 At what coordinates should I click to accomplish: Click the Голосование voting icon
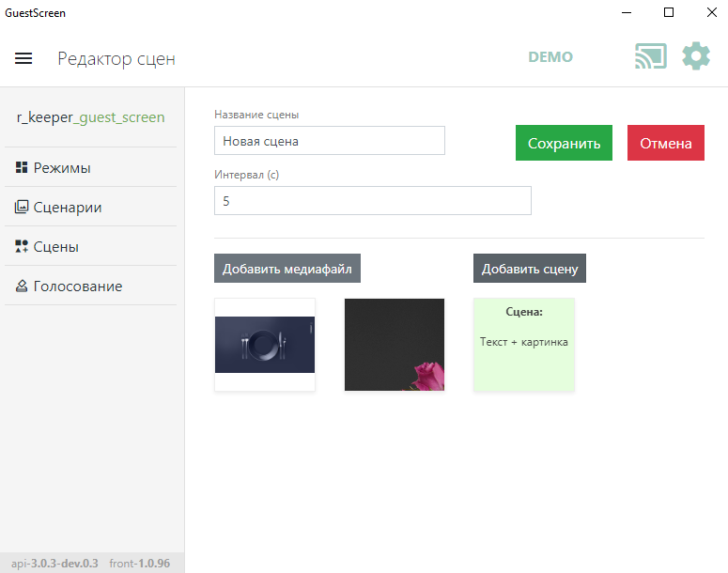pyautogui.click(x=22, y=286)
